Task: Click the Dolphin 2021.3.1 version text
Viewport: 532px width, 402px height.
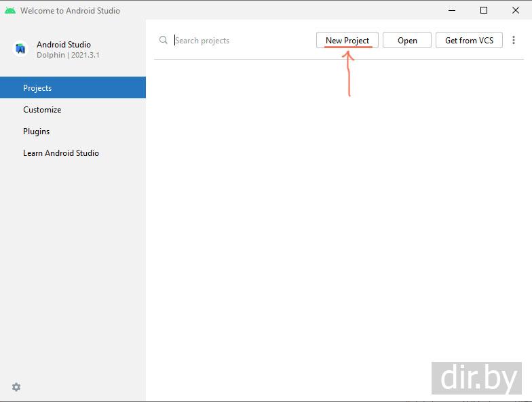Action: coord(68,55)
